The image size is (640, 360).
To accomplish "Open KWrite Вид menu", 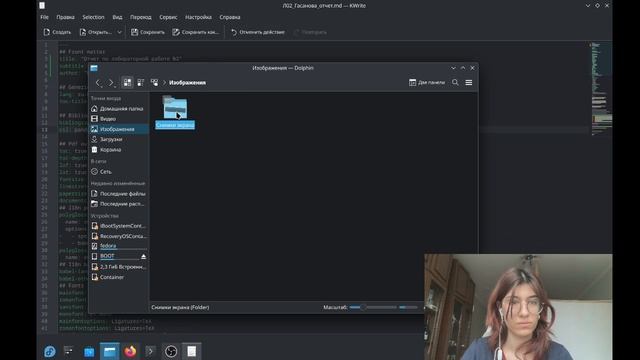I will tap(117, 17).
